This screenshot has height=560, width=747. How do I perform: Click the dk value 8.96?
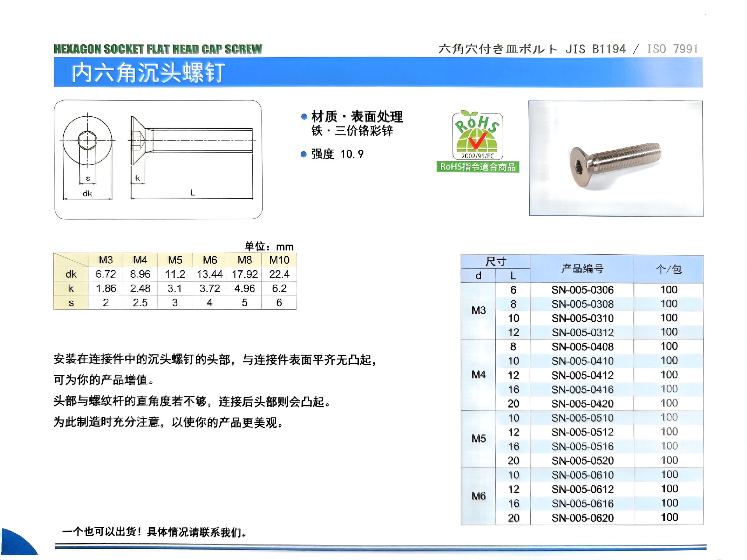pos(140,274)
